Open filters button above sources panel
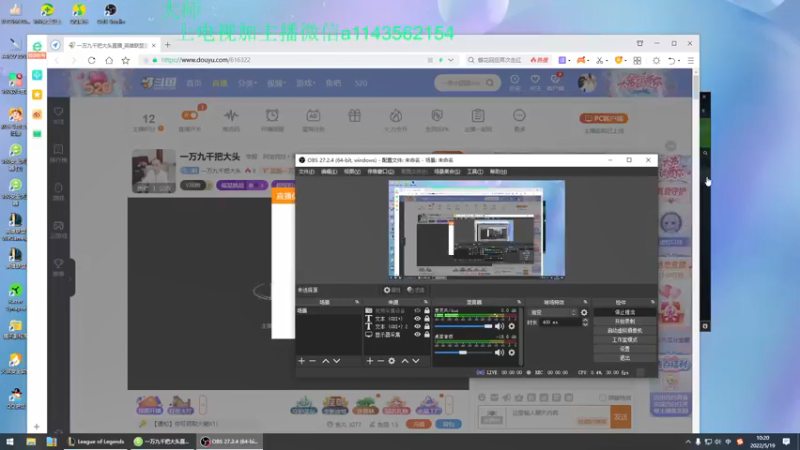Screen dimensions: 800x450 416,290
